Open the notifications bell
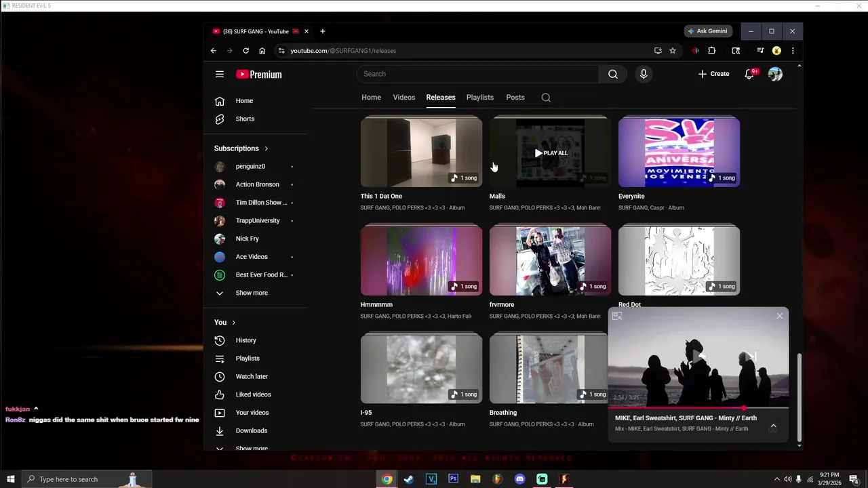The image size is (868, 488). tap(749, 74)
